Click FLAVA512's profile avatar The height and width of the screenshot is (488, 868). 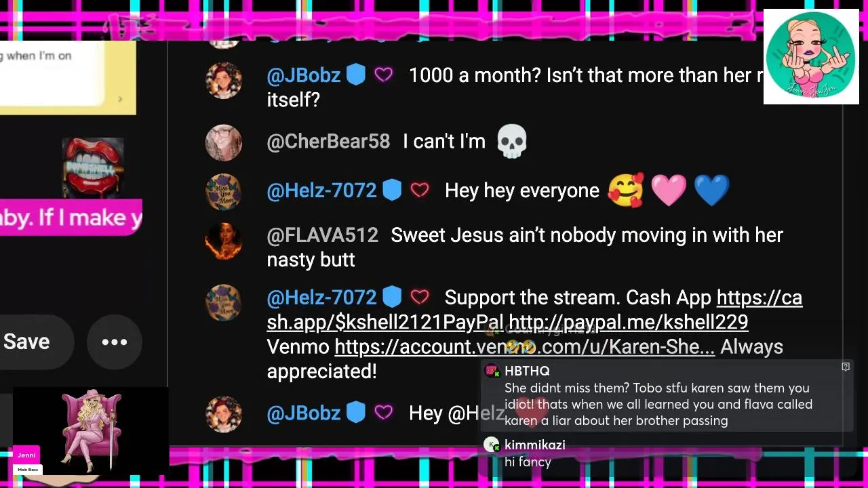tap(223, 241)
